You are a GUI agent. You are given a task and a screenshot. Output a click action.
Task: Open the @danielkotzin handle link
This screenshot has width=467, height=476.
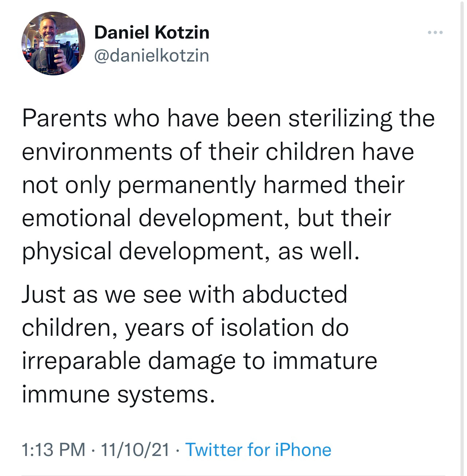tap(152, 56)
